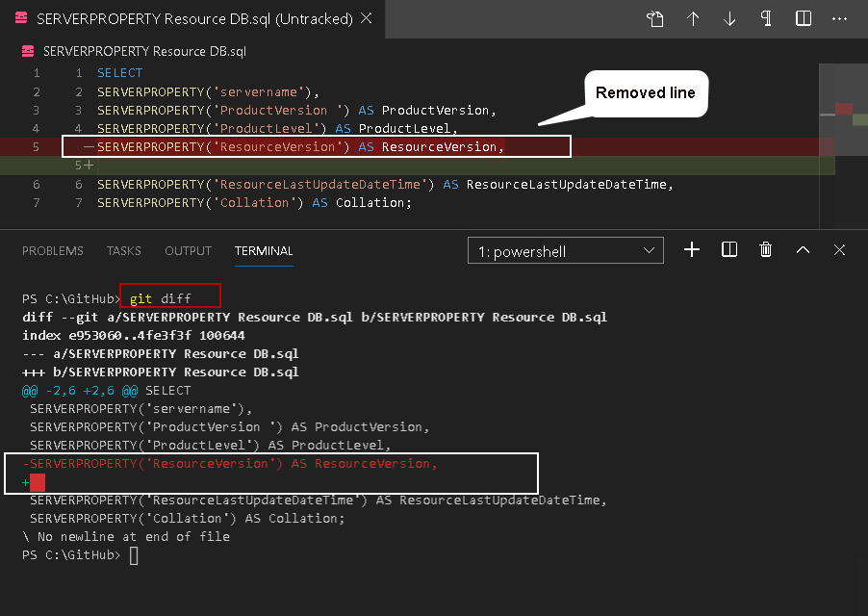Viewport: 868px width, 616px height.
Task: Go to previous change with up arrow
Action: pos(693,19)
